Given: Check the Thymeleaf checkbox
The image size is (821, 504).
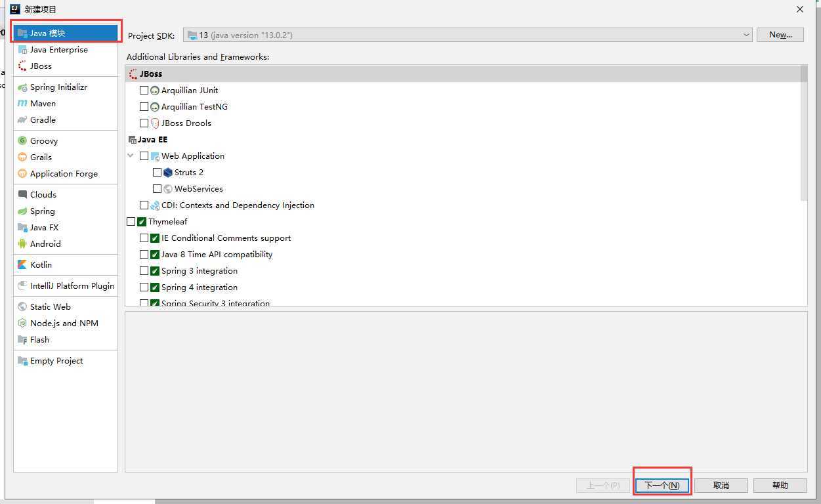Looking at the screenshot, I should pyautogui.click(x=131, y=221).
